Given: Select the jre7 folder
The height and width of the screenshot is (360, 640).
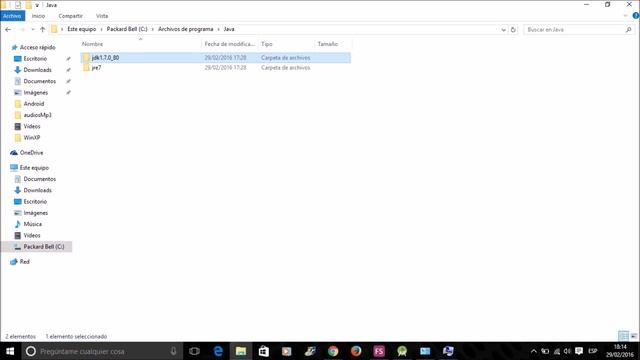Looking at the screenshot, I should click(x=215, y=68).
